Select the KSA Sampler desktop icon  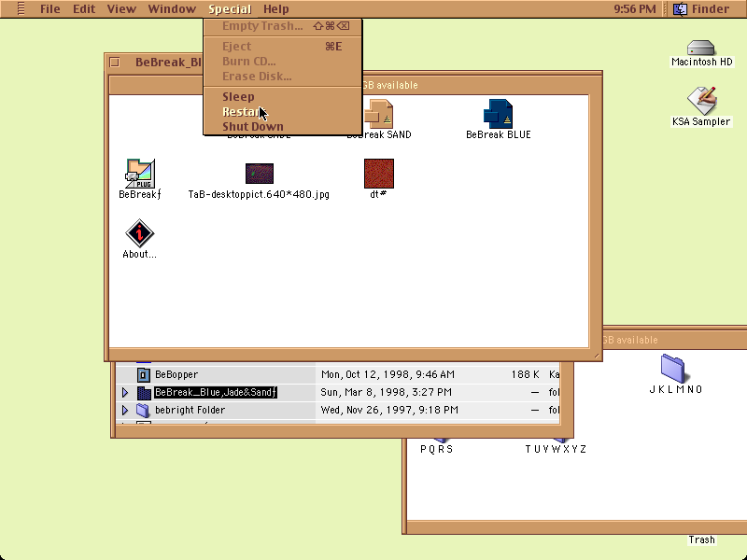pyautogui.click(x=702, y=101)
